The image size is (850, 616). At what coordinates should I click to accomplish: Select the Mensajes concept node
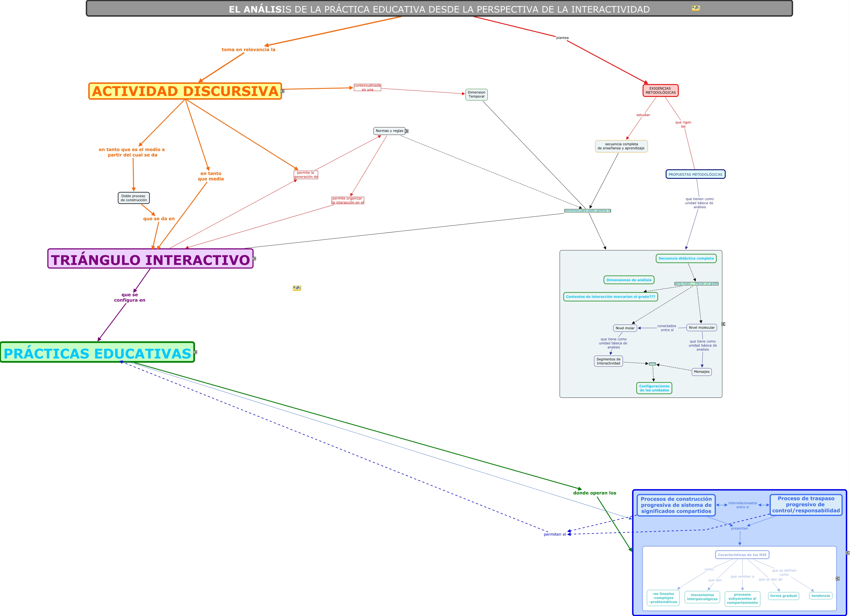(701, 372)
